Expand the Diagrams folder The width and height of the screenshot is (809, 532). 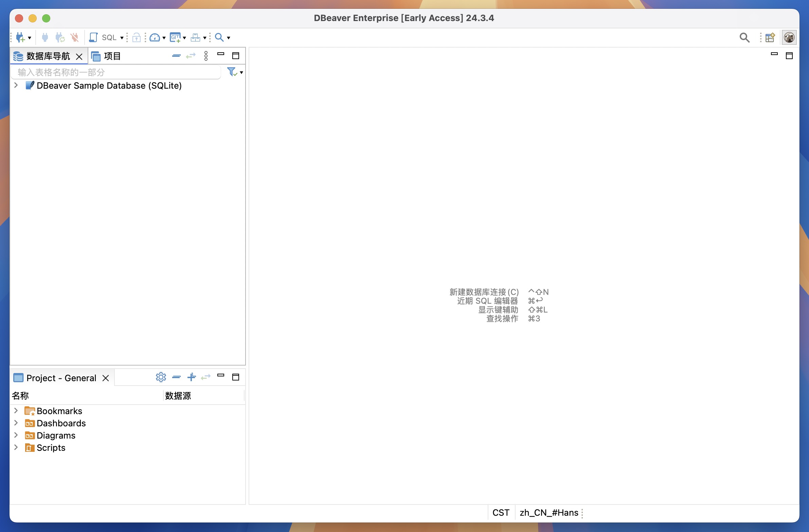16,435
